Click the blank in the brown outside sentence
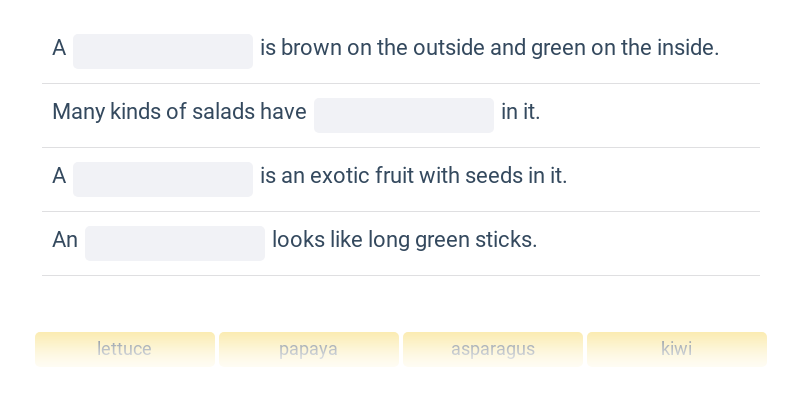This screenshot has height=400, width=800. click(163, 52)
